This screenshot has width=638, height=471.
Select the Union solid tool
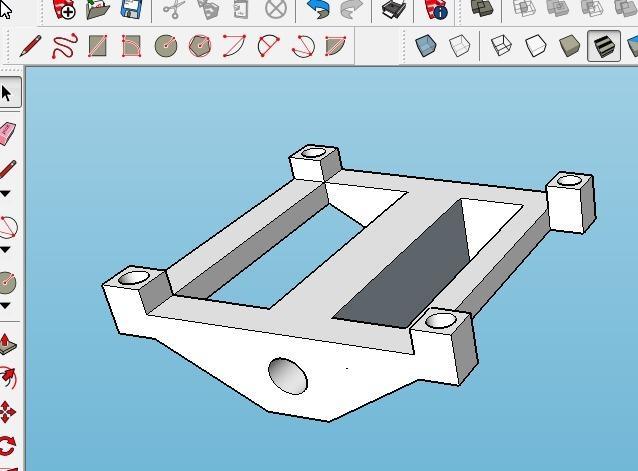click(x=558, y=8)
